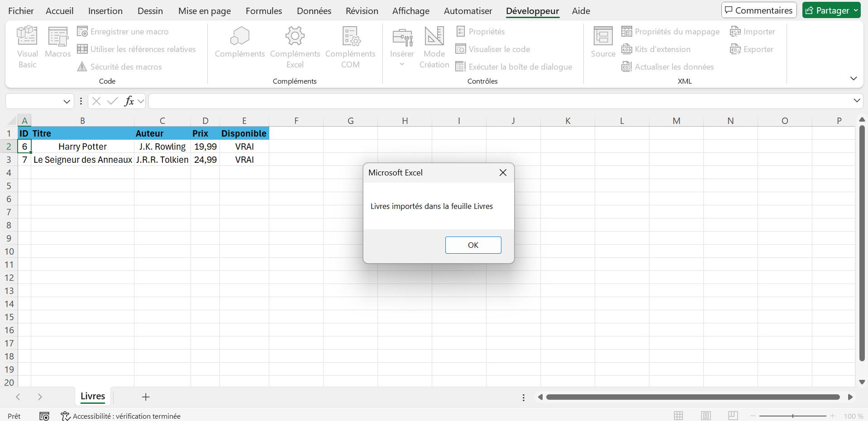Click the Insert Function fx icon
This screenshot has width=868, height=421.
click(129, 101)
